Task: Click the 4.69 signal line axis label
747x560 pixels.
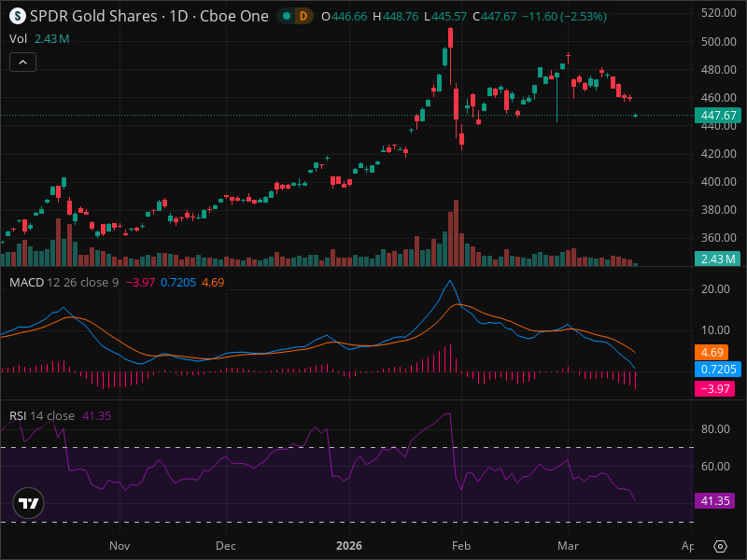Action: 712,353
